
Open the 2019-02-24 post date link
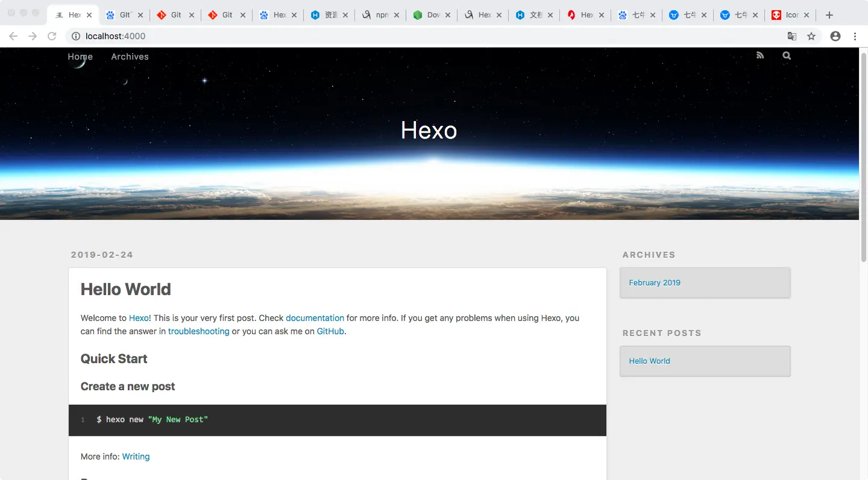pos(102,255)
